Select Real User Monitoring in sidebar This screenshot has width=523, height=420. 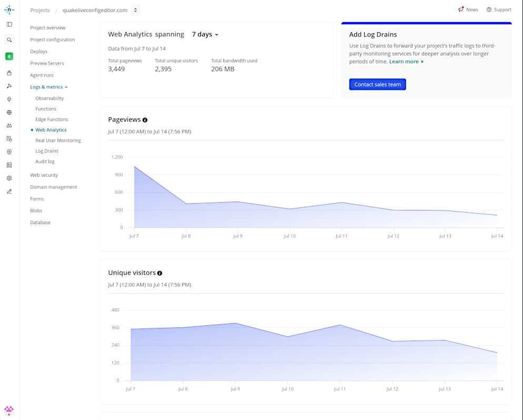point(58,141)
